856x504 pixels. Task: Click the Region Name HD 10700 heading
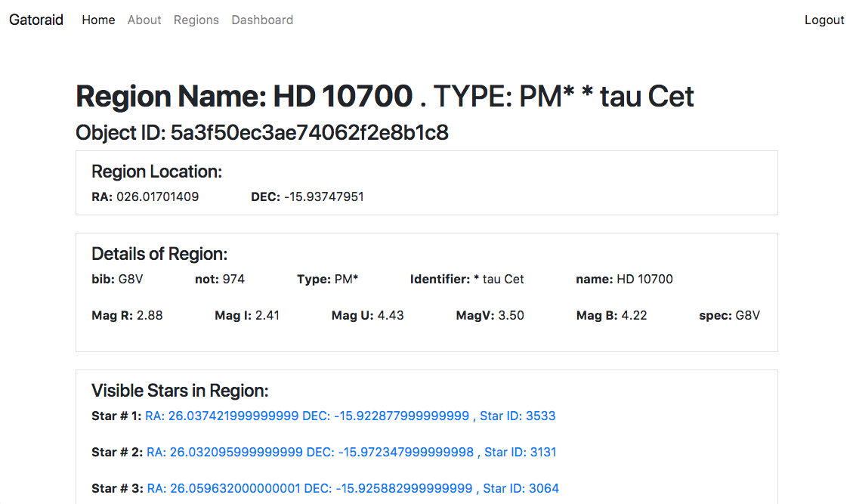(x=385, y=96)
